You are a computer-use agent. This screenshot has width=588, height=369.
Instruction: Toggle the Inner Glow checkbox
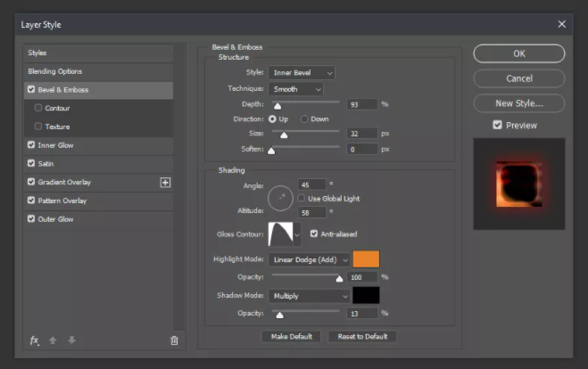[x=31, y=144]
